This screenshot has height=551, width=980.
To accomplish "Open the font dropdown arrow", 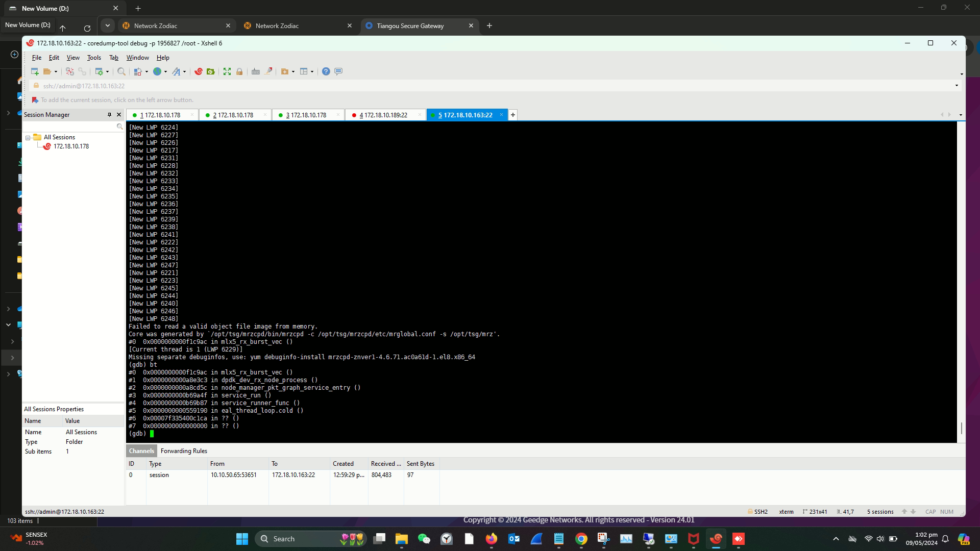I will tap(184, 72).
